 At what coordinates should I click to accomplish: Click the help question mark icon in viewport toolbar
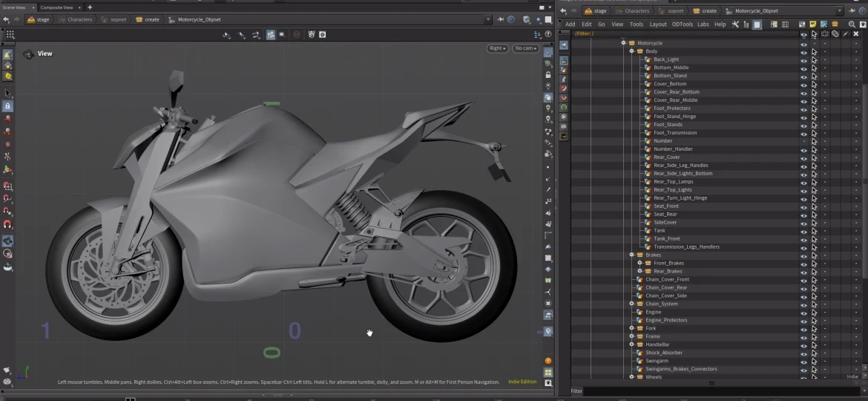tap(548, 34)
